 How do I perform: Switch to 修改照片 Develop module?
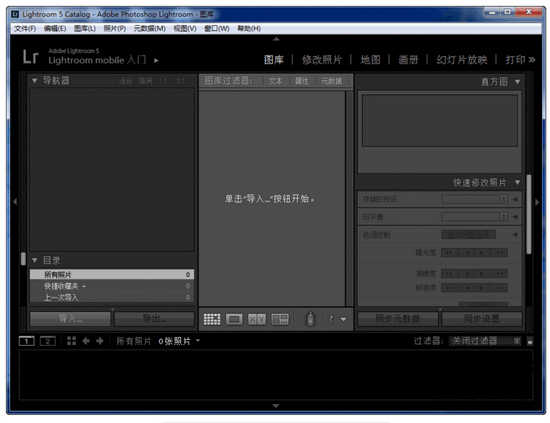[322, 60]
